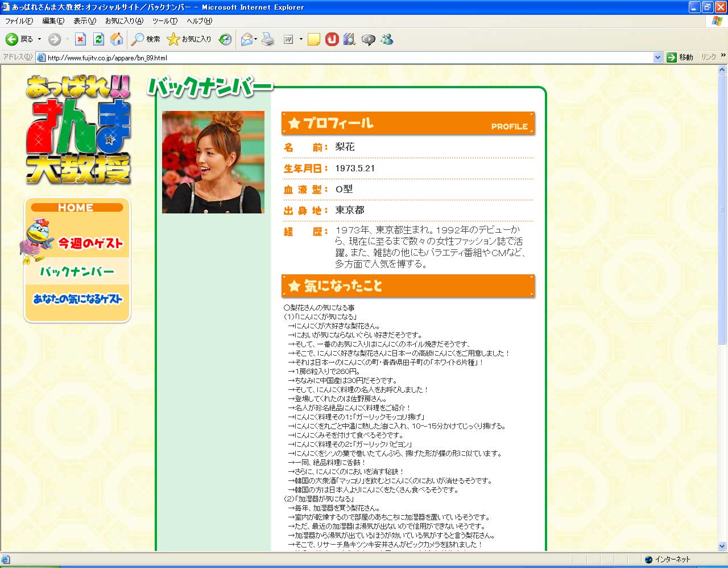The height and width of the screenshot is (568, 728).
Task: Click the あっぱれさんま大教授 site logo
Action: tap(78, 129)
